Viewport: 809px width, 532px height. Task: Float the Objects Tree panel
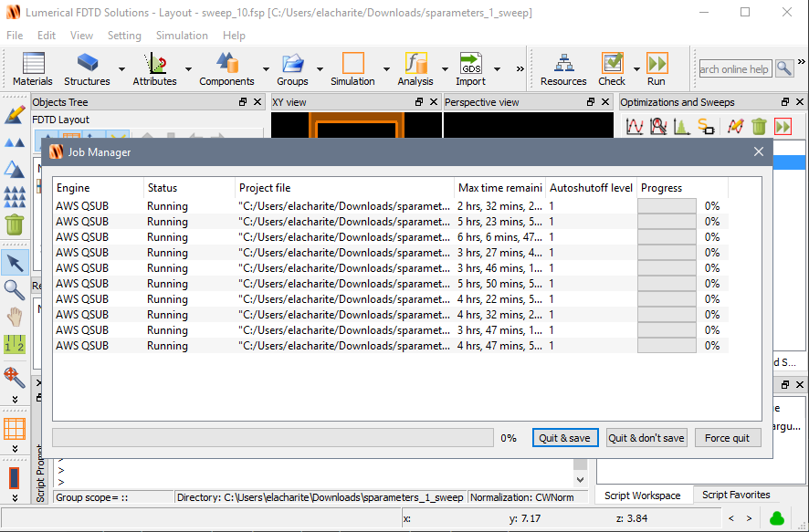(243, 102)
